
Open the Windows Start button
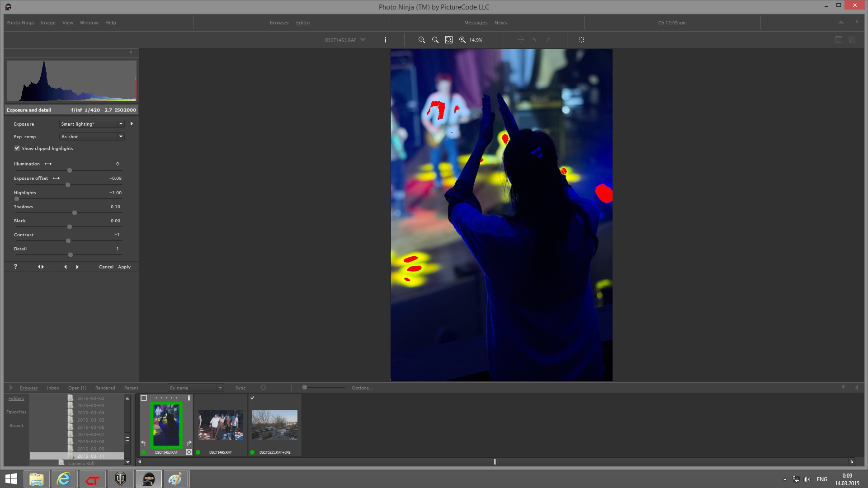11,479
